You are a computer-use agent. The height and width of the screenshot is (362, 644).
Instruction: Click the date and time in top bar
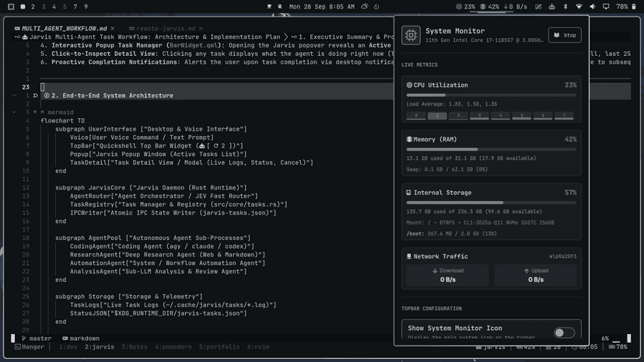321,6
